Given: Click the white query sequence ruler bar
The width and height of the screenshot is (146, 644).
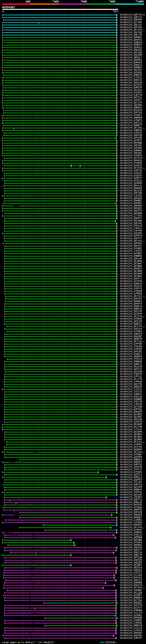Looking at the screenshot, I should pyautogui.click(x=60, y=10).
